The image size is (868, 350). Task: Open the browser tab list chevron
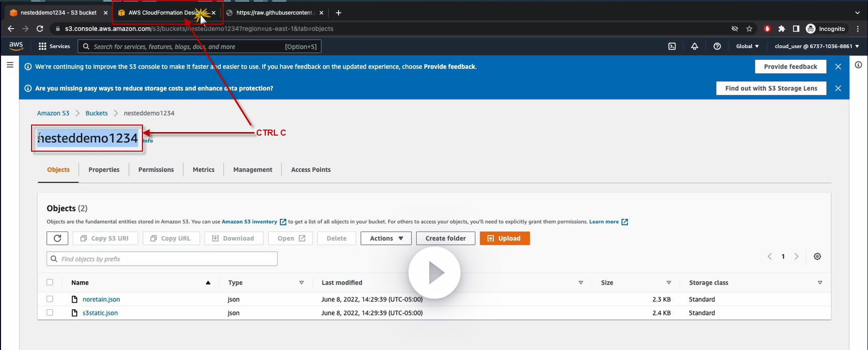[x=857, y=13]
